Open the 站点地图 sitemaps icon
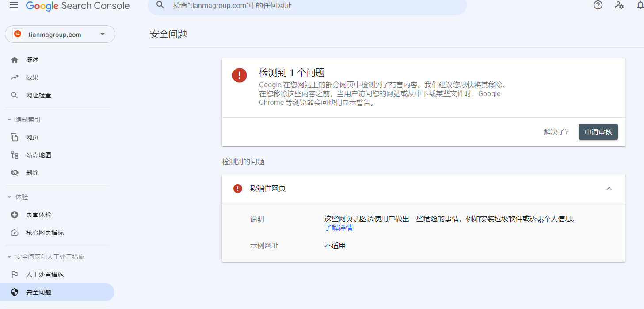The height and width of the screenshot is (309, 644). pos(15,154)
